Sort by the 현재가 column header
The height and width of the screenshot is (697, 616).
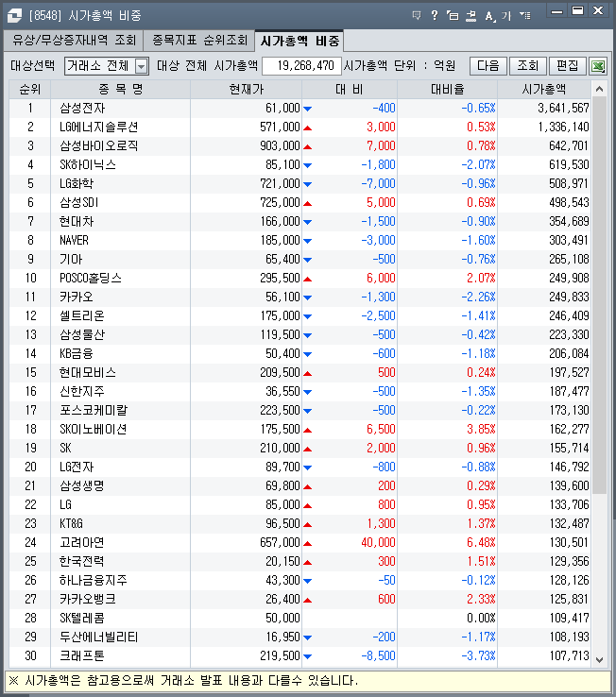(246, 90)
